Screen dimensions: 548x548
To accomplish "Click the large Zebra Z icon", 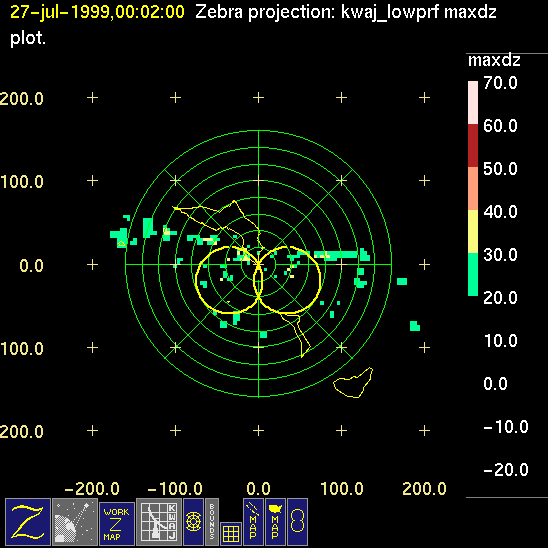I will [28, 522].
